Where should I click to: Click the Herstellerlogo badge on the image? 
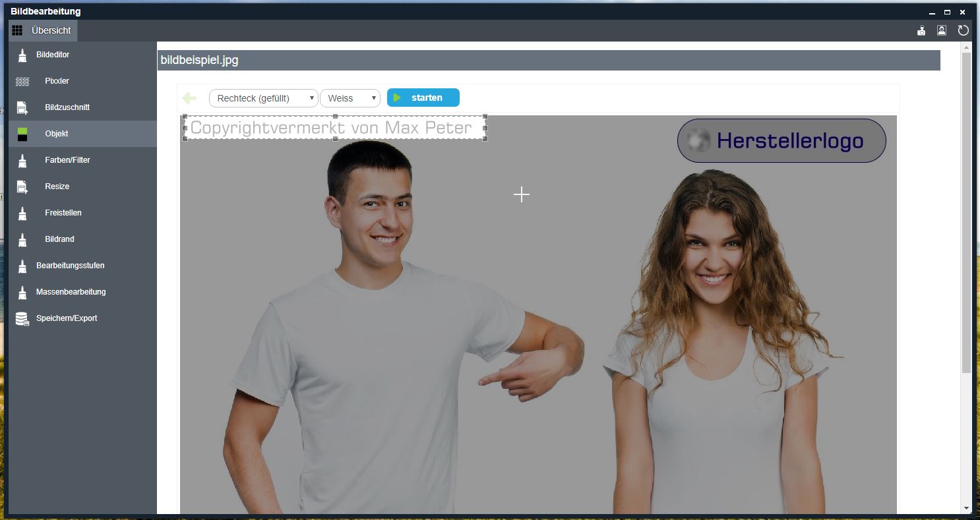click(x=781, y=140)
